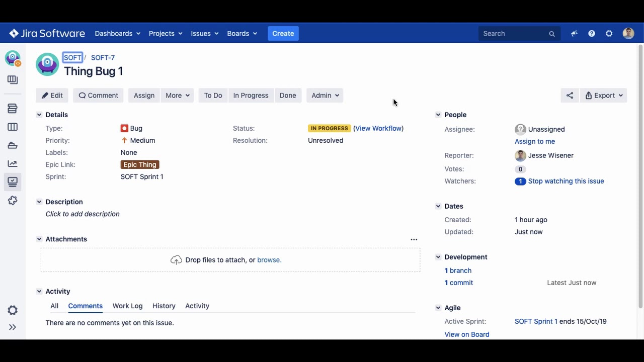Open the Dashboards dropdown menu
The height and width of the screenshot is (362, 644).
click(118, 34)
